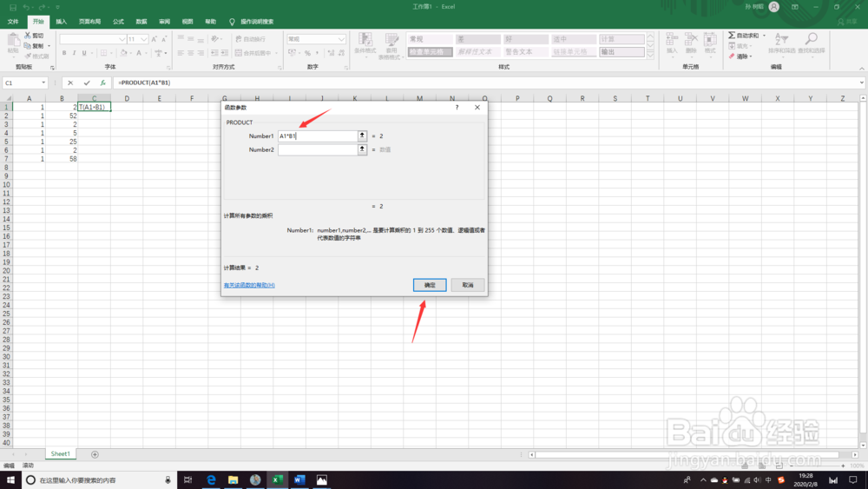The width and height of the screenshot is (868, 489).
Task: Open the font size dropdown
Action: (x=144, y=39)
